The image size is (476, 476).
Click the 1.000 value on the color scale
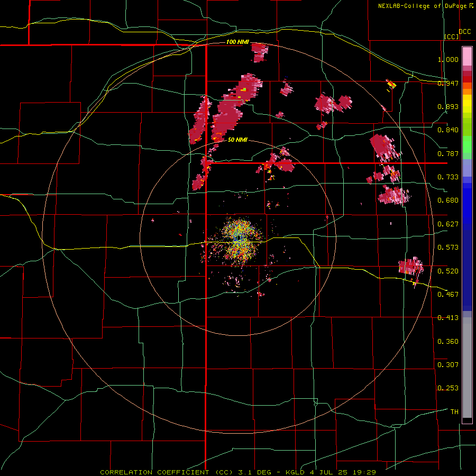click(x=448, y=59)
